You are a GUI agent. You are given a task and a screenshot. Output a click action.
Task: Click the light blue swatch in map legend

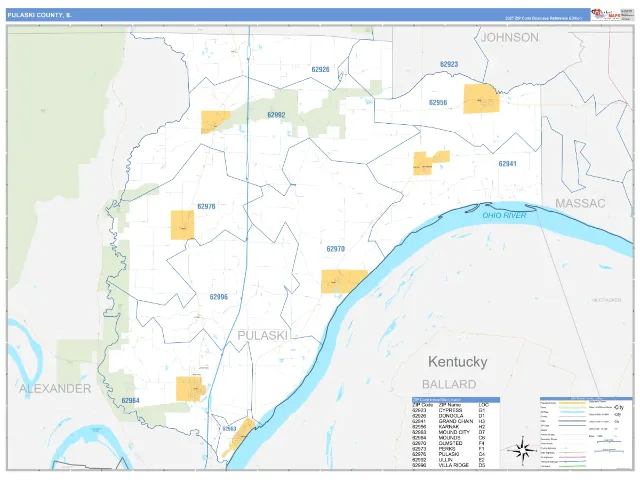[573, 413]
